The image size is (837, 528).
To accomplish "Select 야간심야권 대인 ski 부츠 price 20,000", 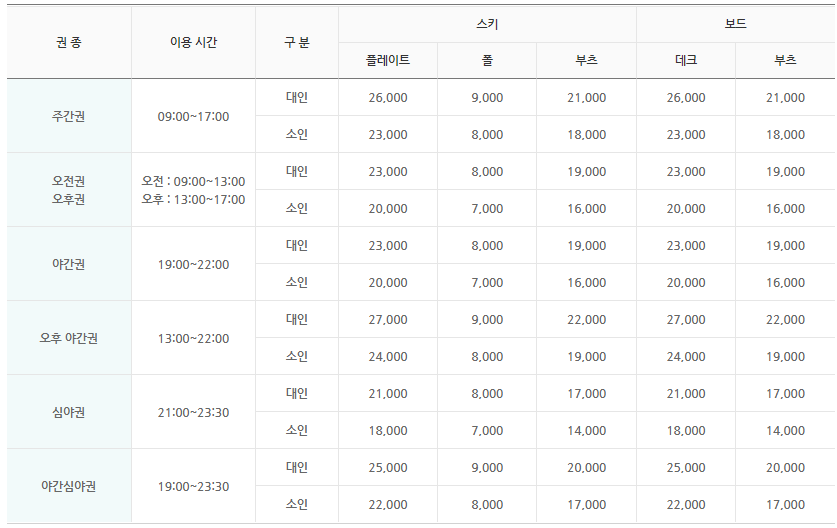I will click(586, 467).
